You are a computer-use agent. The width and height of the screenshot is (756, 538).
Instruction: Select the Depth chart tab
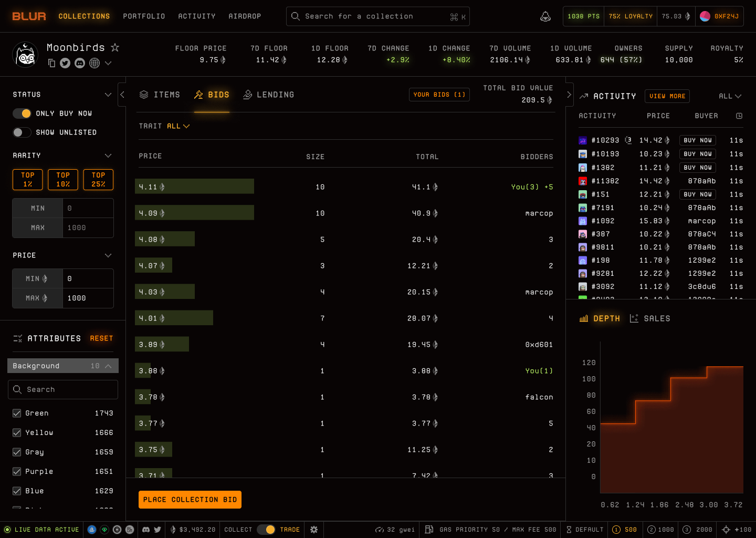point(600,318)
